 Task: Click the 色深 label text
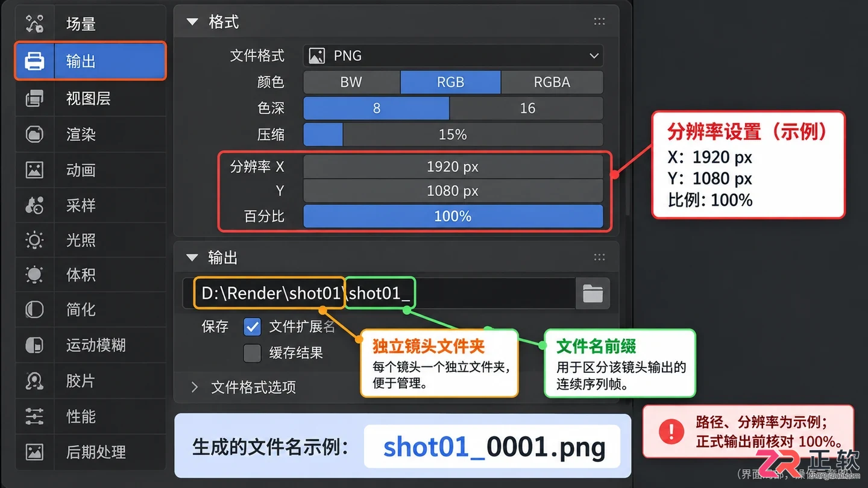(271, 108)
